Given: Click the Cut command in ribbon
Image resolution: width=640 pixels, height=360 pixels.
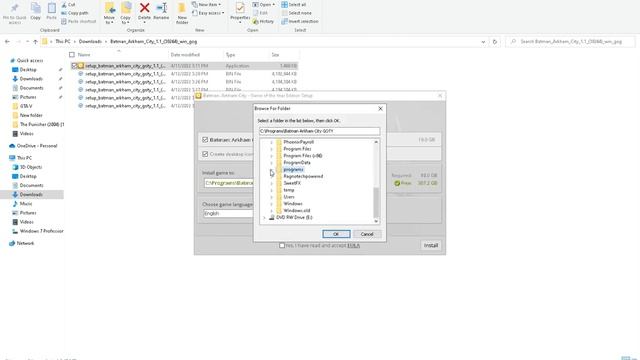Looking at the screenshot, I should pyautogui.click(x=68, y=4).
